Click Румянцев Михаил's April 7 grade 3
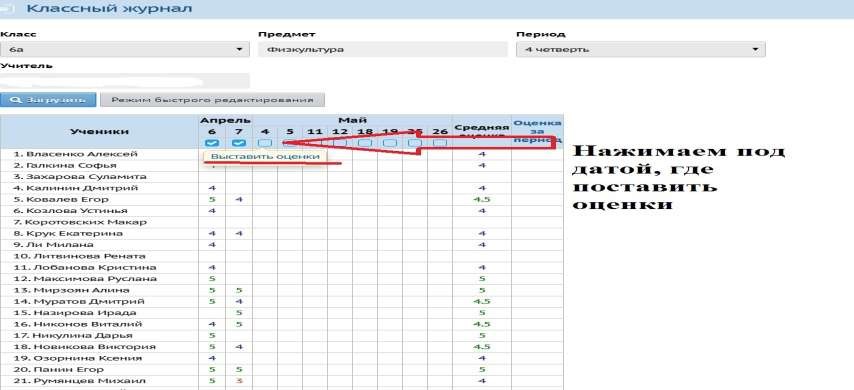This screenshot has height=390, width=854. click(x=239, y=381)
